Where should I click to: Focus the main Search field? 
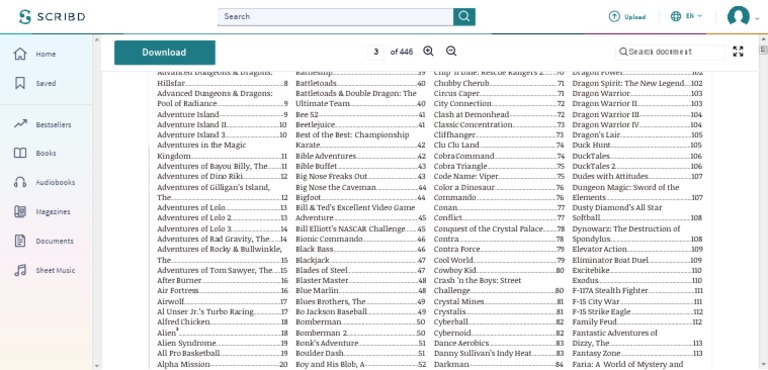pyautogui.click(x=336, y=17)
